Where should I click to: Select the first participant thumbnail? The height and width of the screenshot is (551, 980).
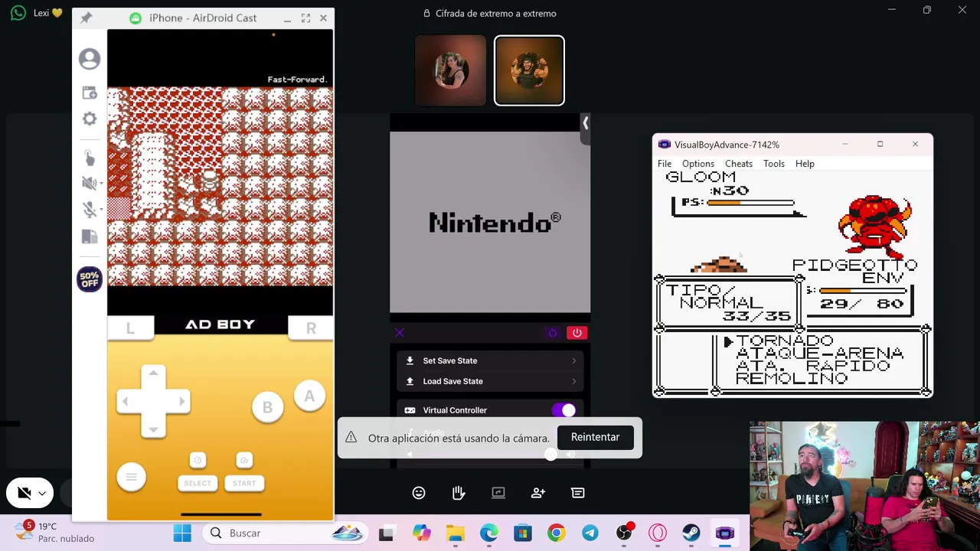click(450, 70)
